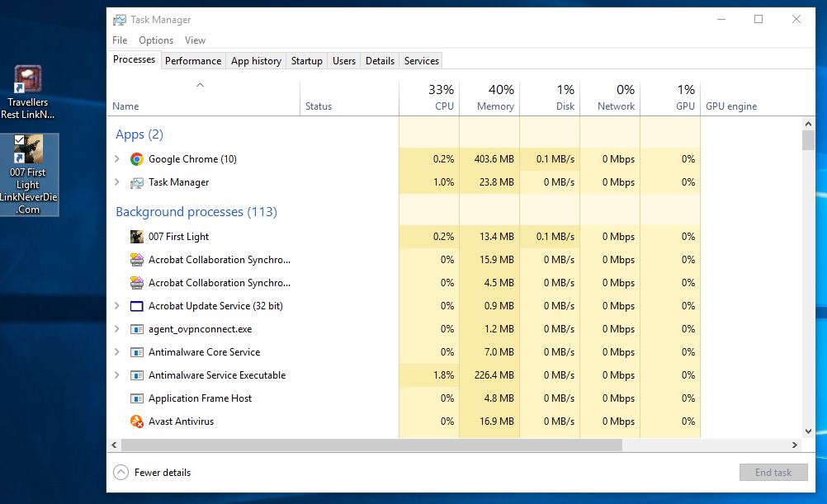Sort by the GPU column header
Screen dimensions: 827x504
click(670, 97)
